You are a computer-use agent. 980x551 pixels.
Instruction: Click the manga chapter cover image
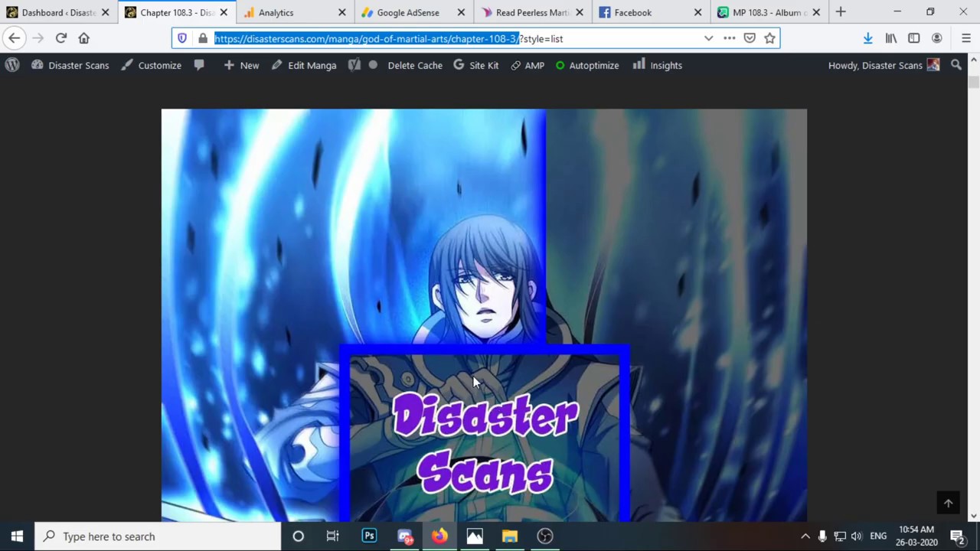click(x=484, y=315)
